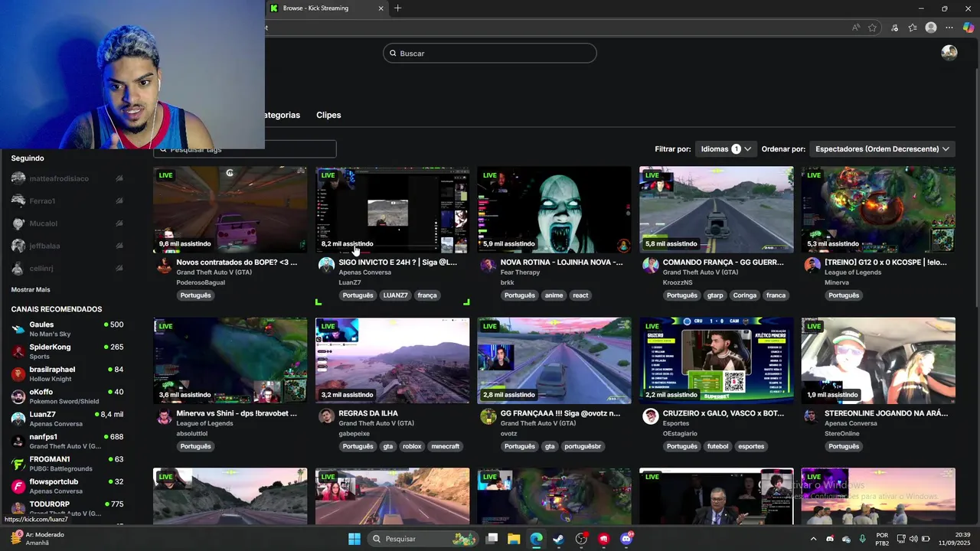The height and width of the screenshot is (551, 980).
Task: Open Ferrao1 followed channel
Action: coord(67,201)
